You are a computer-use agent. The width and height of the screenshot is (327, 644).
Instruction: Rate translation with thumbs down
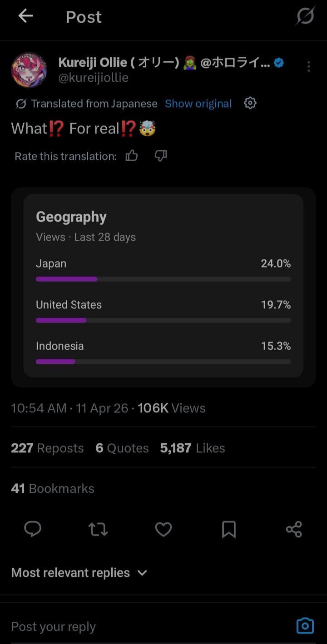[x=161, y=156]
